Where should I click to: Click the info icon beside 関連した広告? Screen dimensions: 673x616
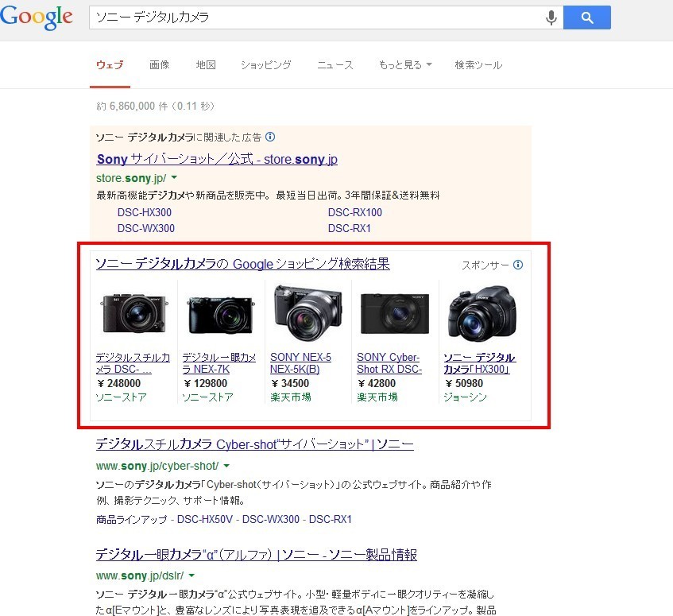(270, 137)
